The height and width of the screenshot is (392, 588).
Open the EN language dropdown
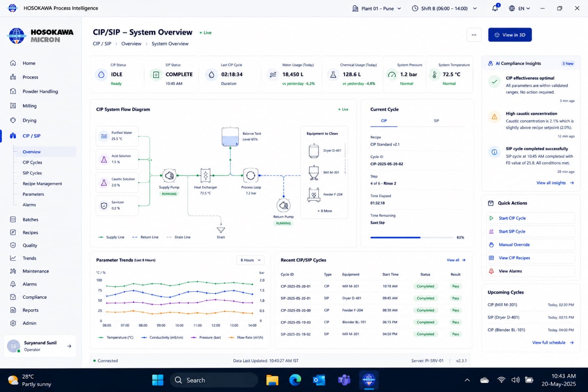(x=519, y=8)
